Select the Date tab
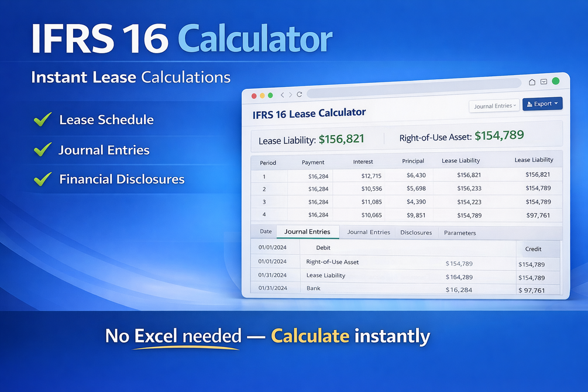 (x=266, y=232)
